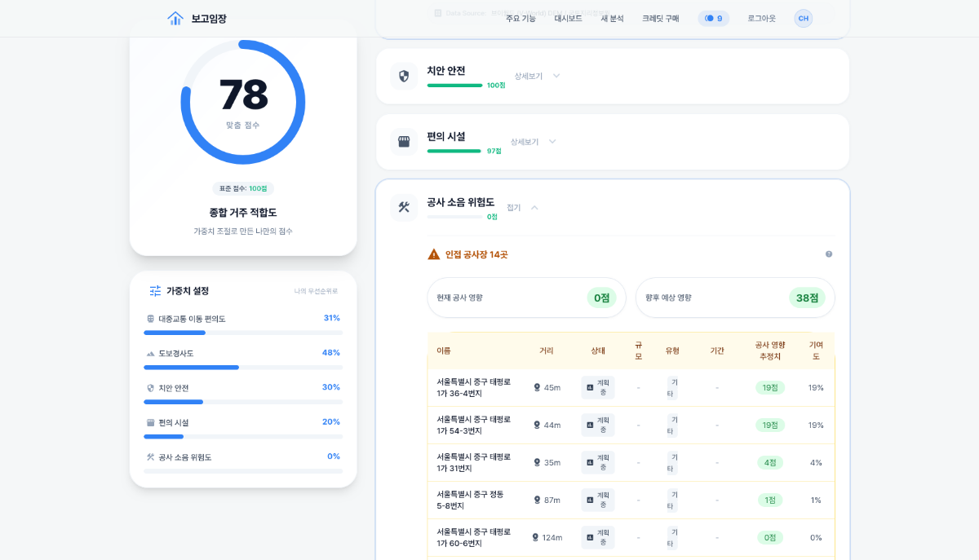Toggle the credit switch showing 9
979x560 pixels.
(x=713, y=17)
